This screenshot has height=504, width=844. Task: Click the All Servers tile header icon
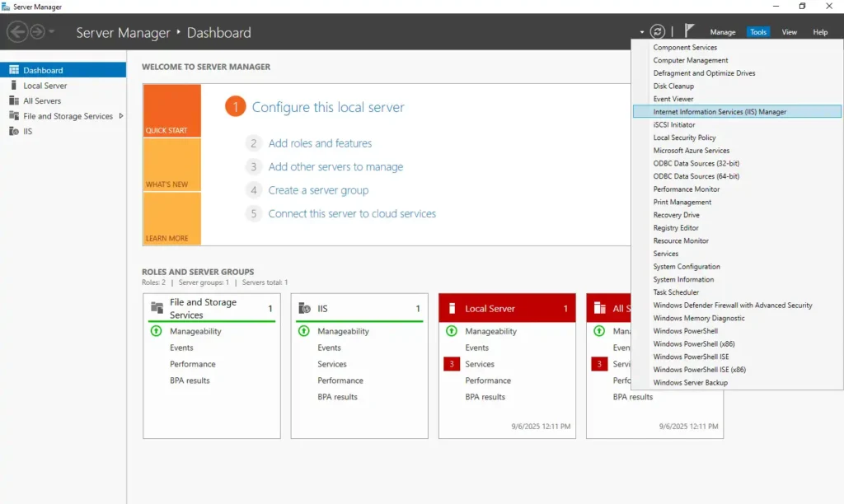[x=600, y=308]
